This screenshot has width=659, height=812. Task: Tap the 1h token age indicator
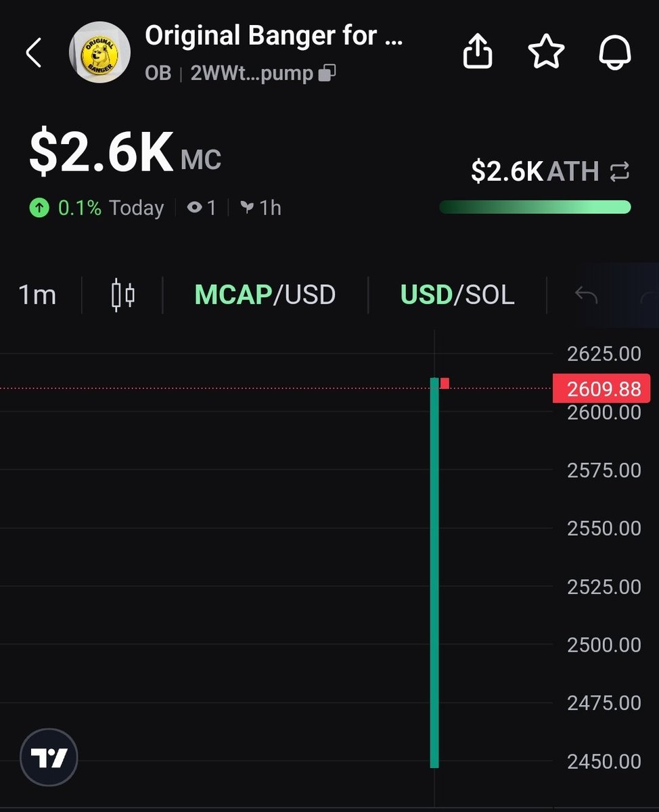click(260, 208)
